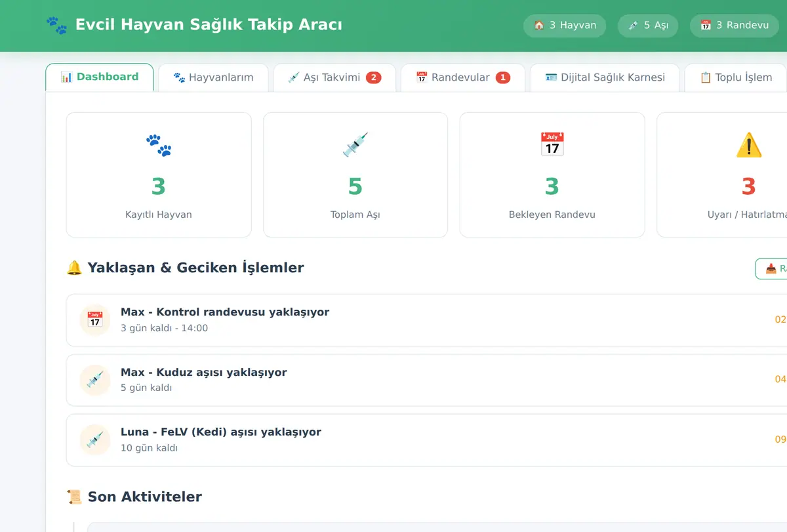Select the Toplu İşlem tab
787x532 pixels.
coord(736,77)
